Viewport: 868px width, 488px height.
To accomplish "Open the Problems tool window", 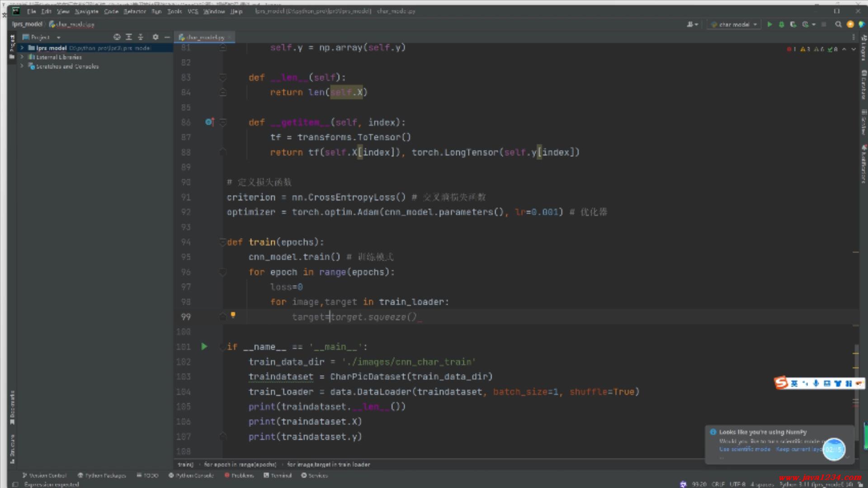I will pos(239,475).
